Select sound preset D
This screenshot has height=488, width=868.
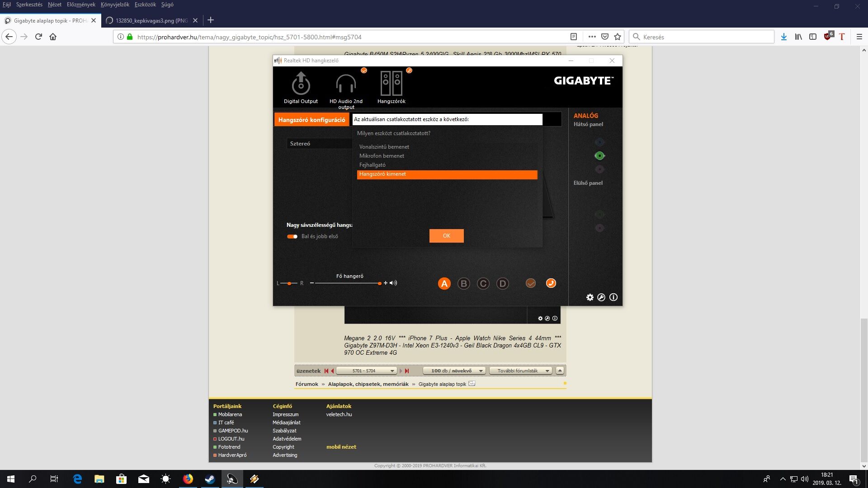[x=503, y=284]
